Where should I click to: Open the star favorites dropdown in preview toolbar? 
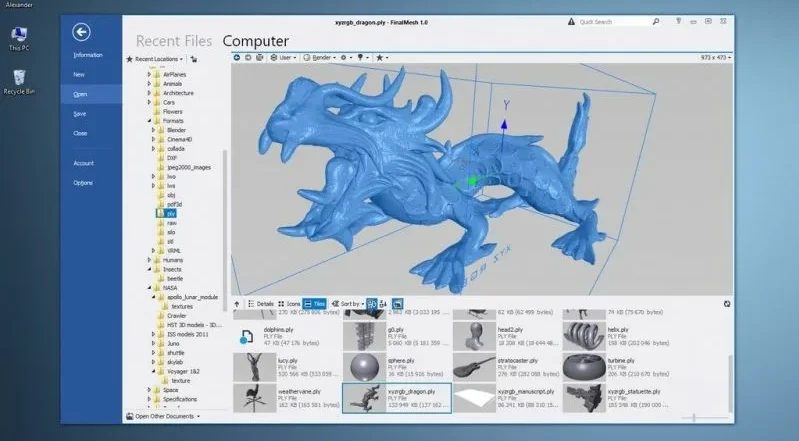coord(382,58)
